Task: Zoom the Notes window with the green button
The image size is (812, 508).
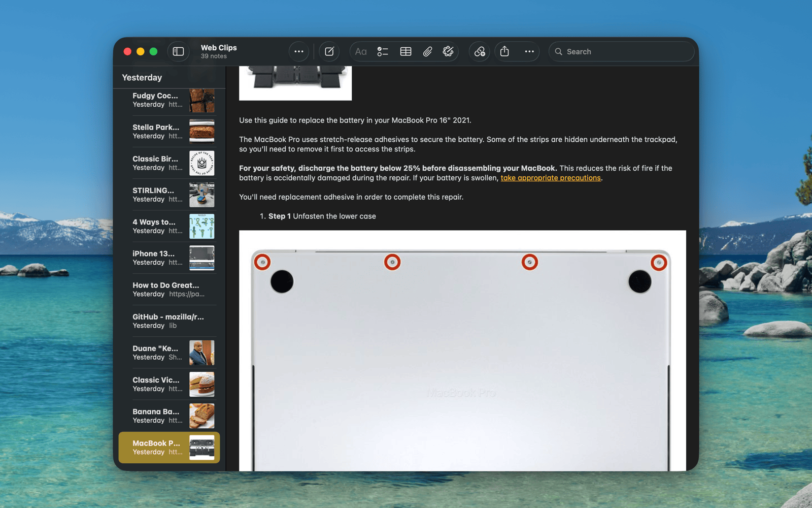Action: [154, 51]
